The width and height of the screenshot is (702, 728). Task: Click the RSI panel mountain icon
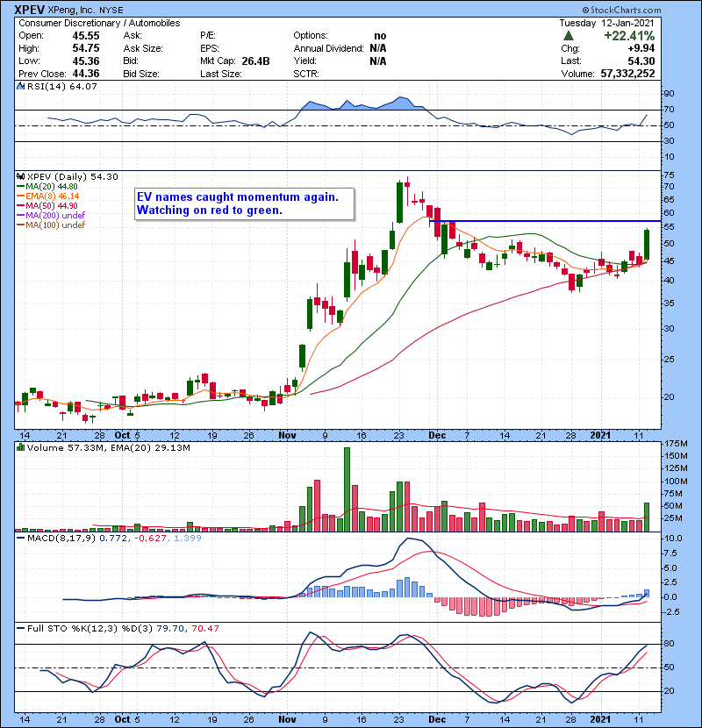(20, 86)
